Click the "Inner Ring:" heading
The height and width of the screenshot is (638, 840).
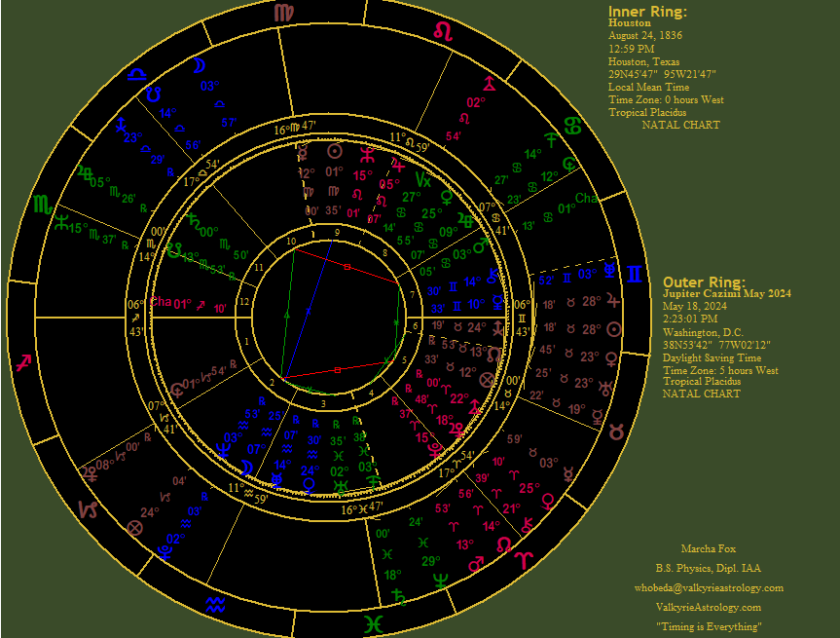(x=647, y=11)
